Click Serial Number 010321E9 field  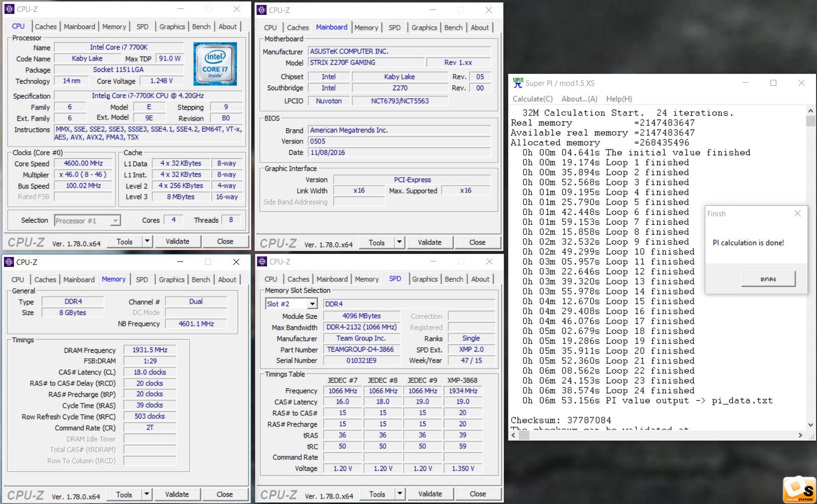(361, 361)
